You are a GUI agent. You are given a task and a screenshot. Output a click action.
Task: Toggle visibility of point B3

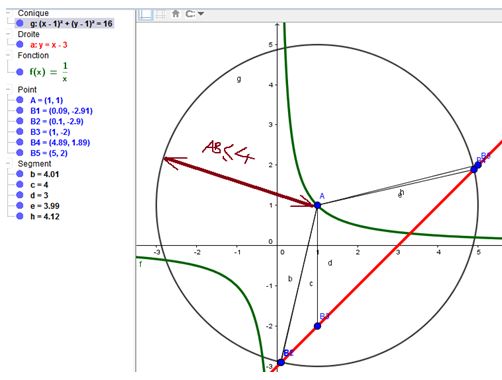(x=20, y=132)
